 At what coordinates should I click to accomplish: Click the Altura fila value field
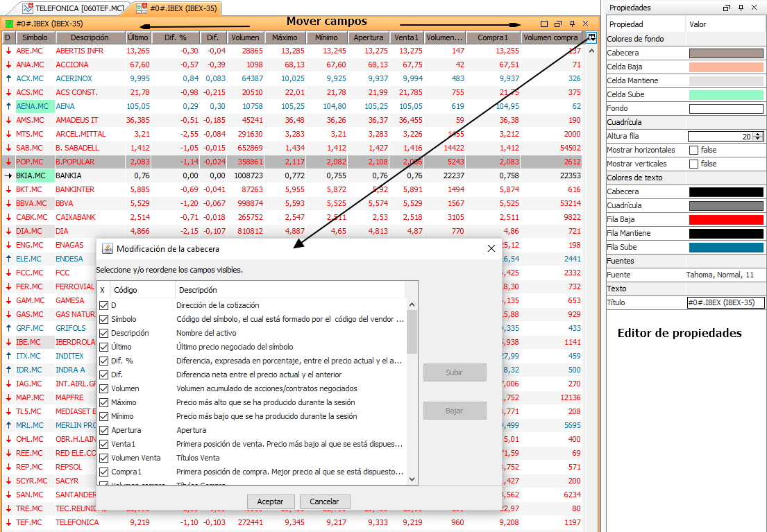pos(720,137)
